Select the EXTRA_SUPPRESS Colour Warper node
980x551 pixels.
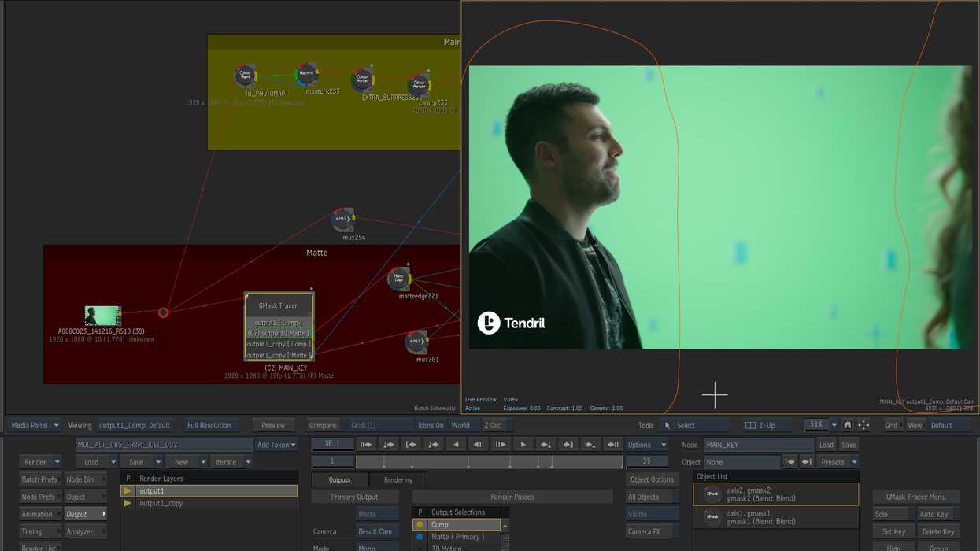click(362, 80)
